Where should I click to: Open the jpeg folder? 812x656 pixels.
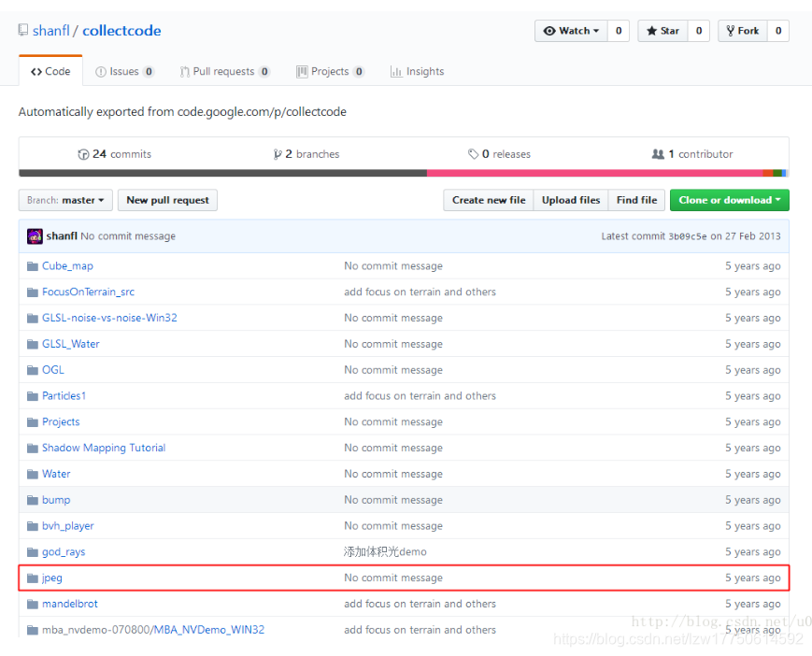[x=52, y=578]
